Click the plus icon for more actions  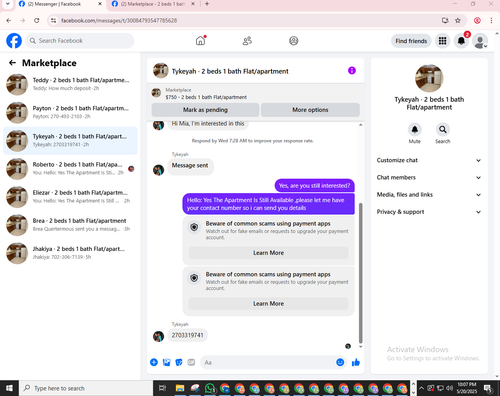(x=154, y=362)
